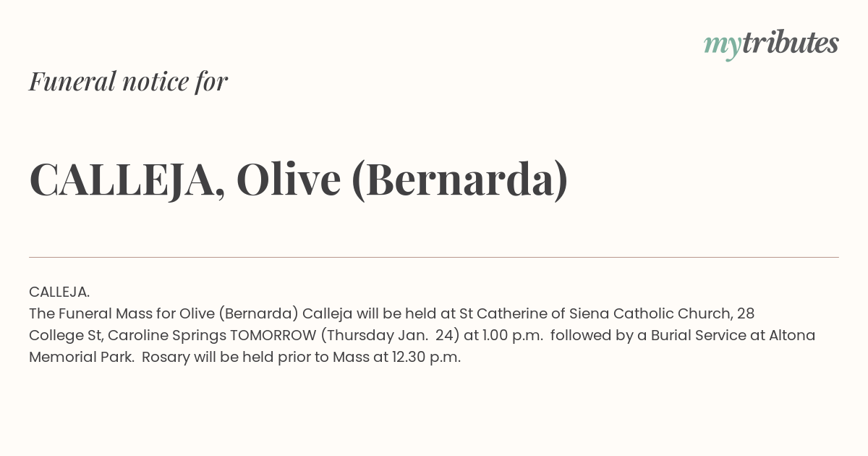This screenshot has height=456, width=868.
Task: Click the surname "CALLEJA," in the title
Action: pyautogui.click(x=127, y=181)
